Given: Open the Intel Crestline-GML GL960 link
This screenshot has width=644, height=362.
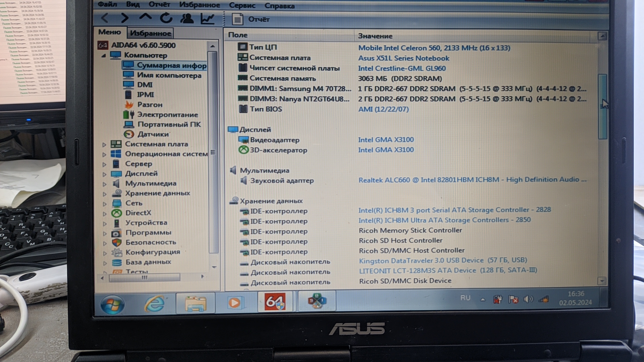Looking at the screenshot, I should (402, 68).
